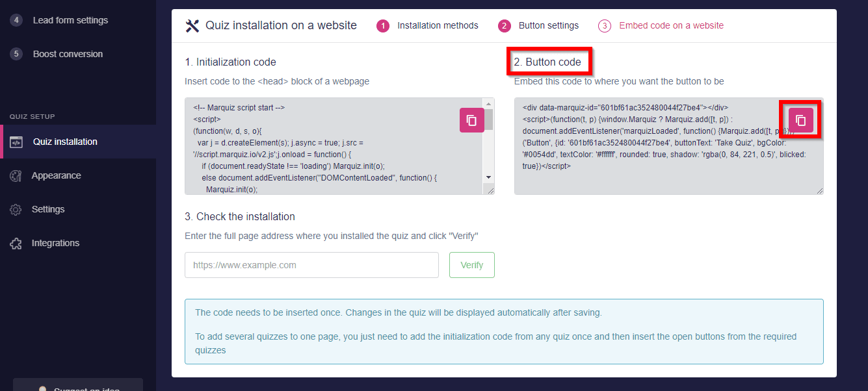Click 'Insert code to the <head> block' text
The width and height of the screenshot is (868, 391).
click(x=277, y=81)
